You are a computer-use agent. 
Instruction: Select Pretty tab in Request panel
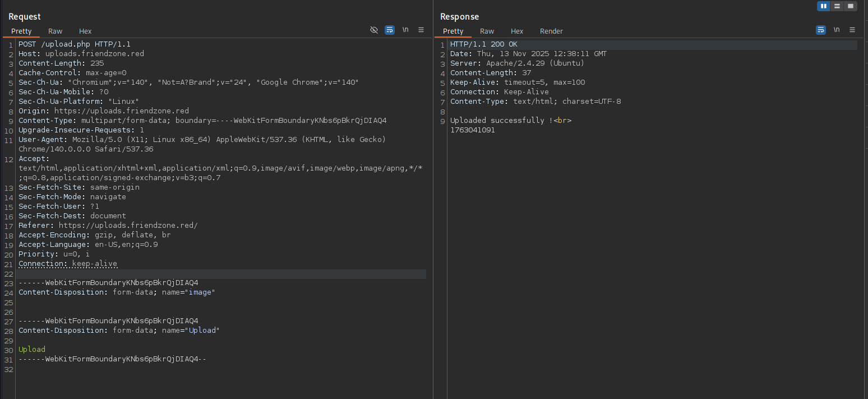21,31
